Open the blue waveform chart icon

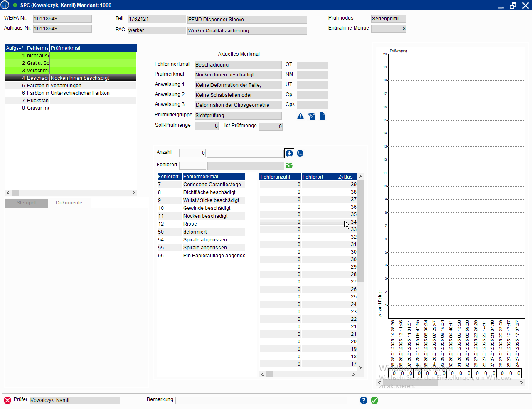click(300, 153)
